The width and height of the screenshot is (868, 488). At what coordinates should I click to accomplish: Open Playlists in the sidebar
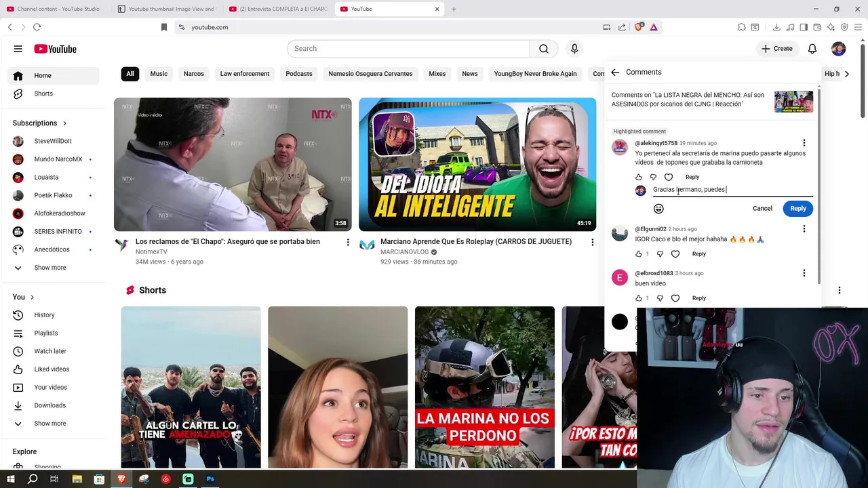[x=54, y=333]
